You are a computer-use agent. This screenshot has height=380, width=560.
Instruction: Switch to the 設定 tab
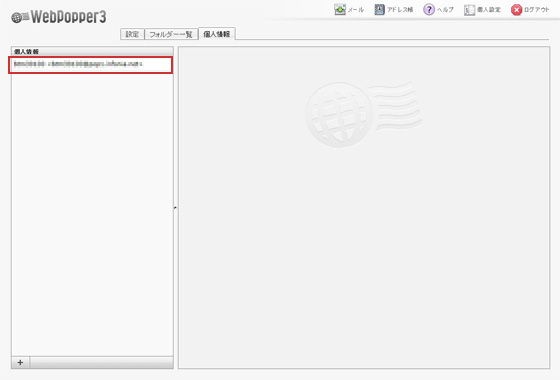pos(132,34)
